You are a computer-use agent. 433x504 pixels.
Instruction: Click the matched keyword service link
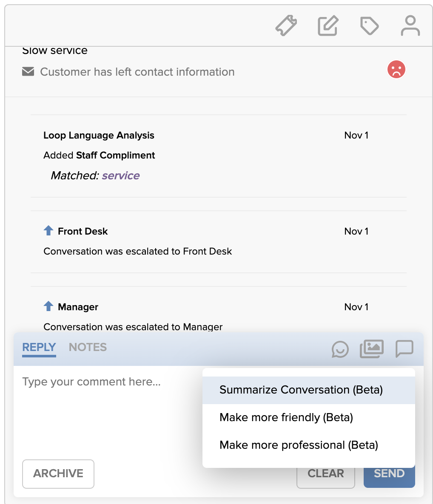click(121, 176)
